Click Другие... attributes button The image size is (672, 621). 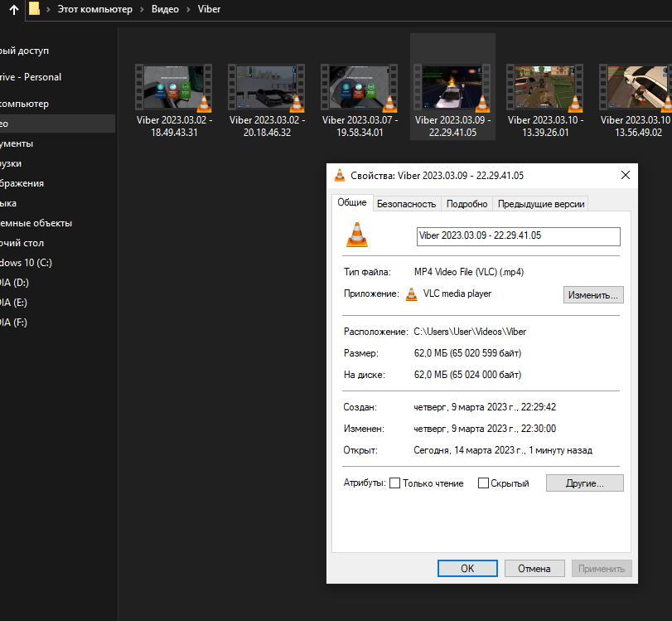click(584, 483)
